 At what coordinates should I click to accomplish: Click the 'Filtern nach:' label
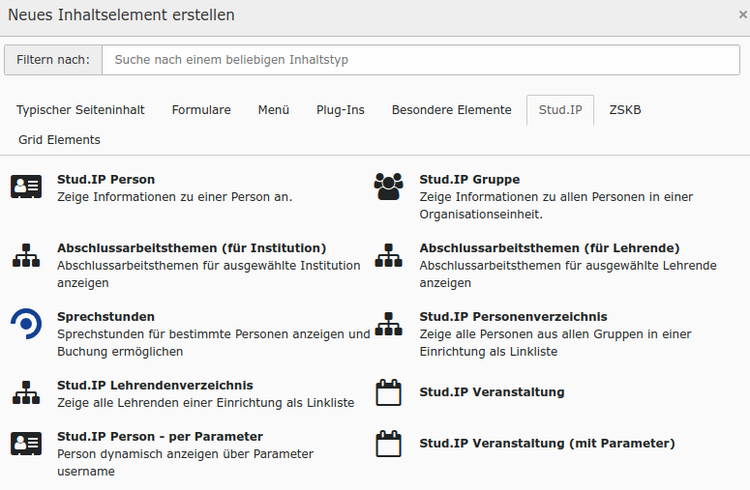click(53, 60)
